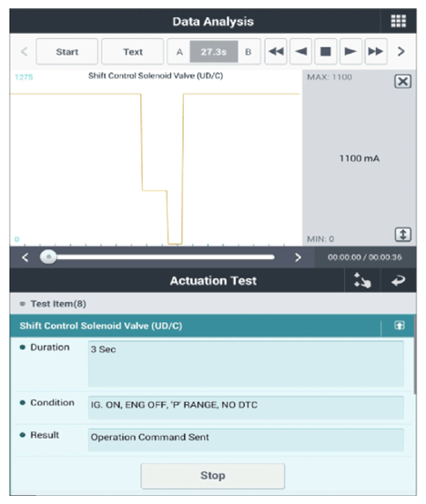The image size is (426, 504).
Task: Expand the Shift Control Solenoid Valve panel icon
Action: pos(400,326)
